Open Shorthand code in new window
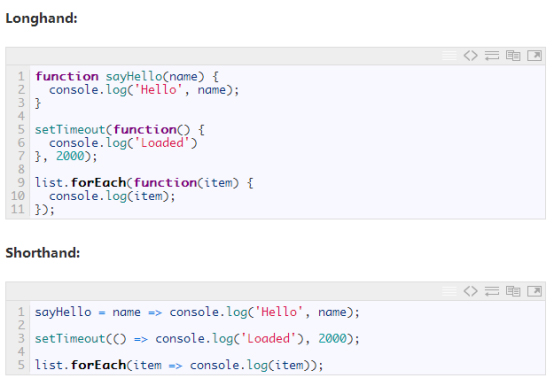 (534, 291)
